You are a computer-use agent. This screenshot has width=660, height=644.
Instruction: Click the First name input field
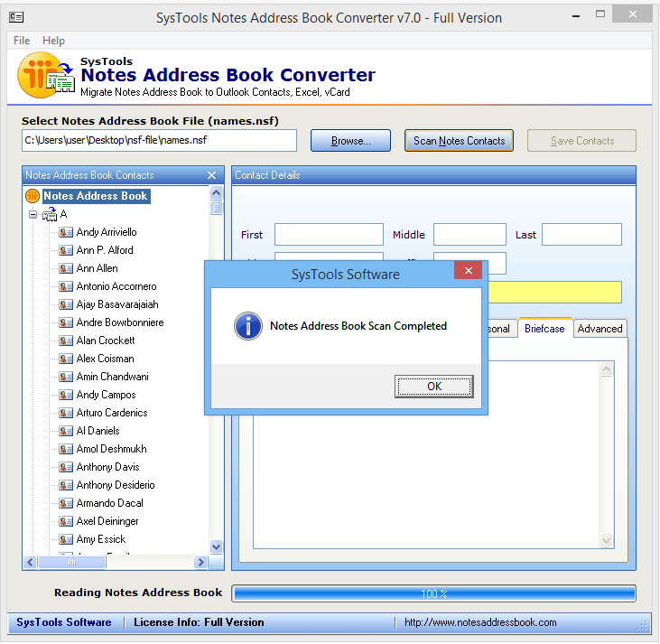coord(329,235)
